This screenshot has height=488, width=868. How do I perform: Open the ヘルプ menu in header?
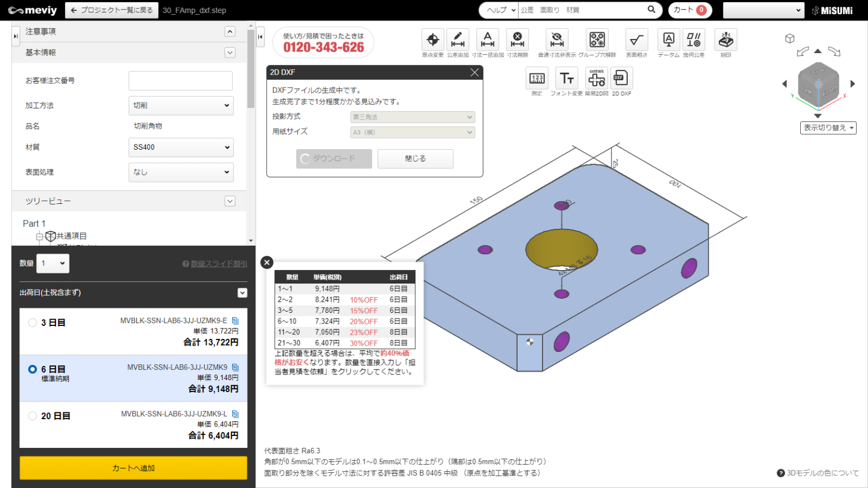coord(500,10)
